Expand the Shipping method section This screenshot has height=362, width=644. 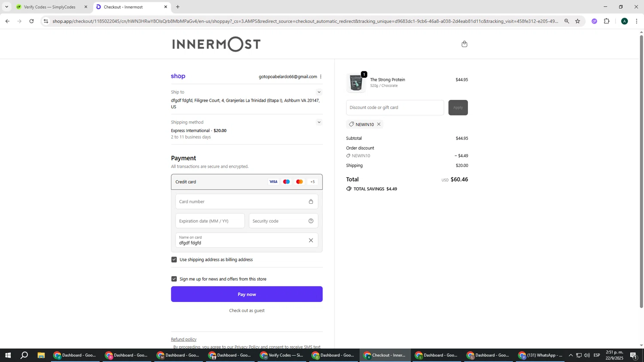(x=319, y=122)
